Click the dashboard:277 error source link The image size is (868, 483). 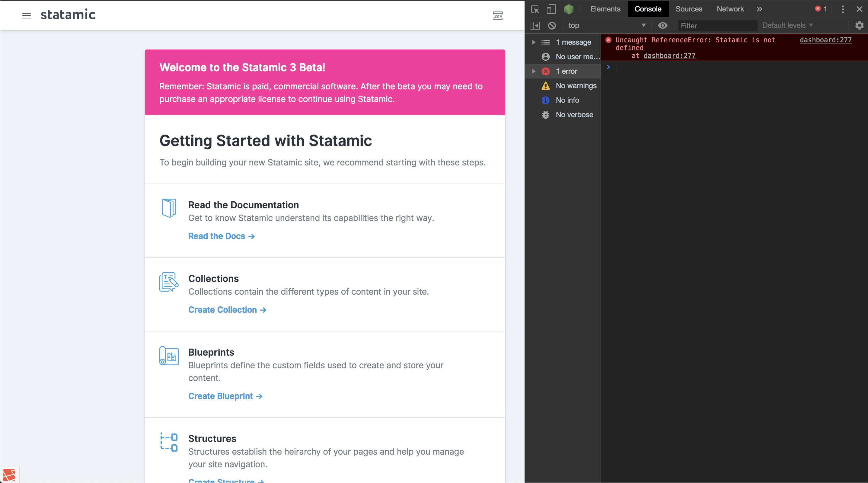[825, 40]
